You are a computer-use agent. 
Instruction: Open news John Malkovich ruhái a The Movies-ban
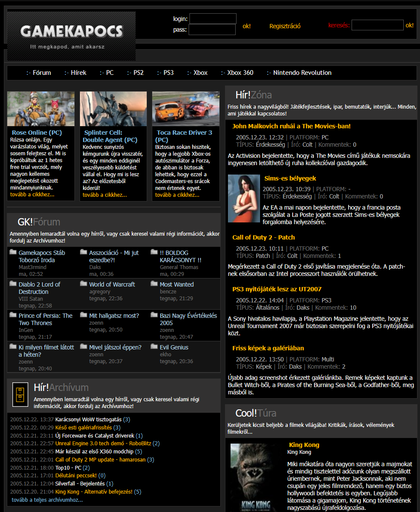[x=291, y=126]
